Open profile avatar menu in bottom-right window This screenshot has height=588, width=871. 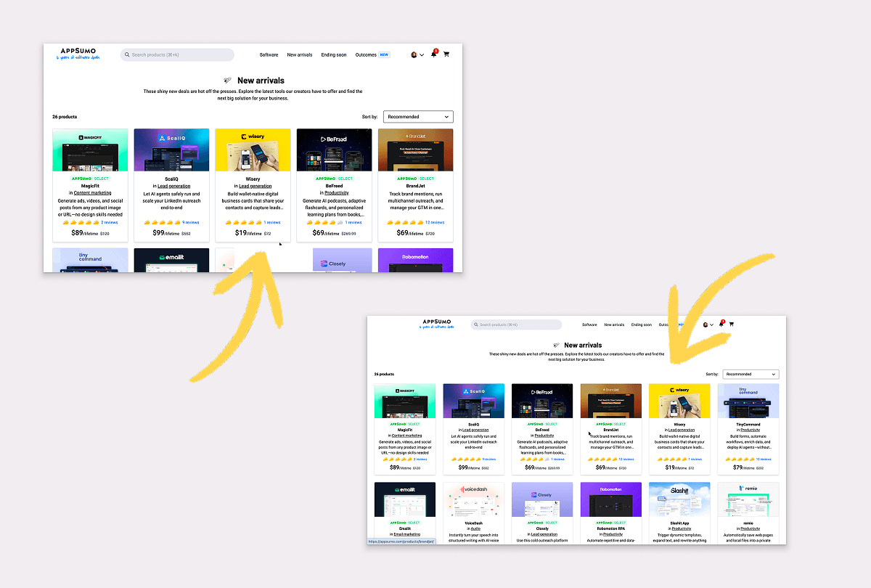tap(708, 324)
